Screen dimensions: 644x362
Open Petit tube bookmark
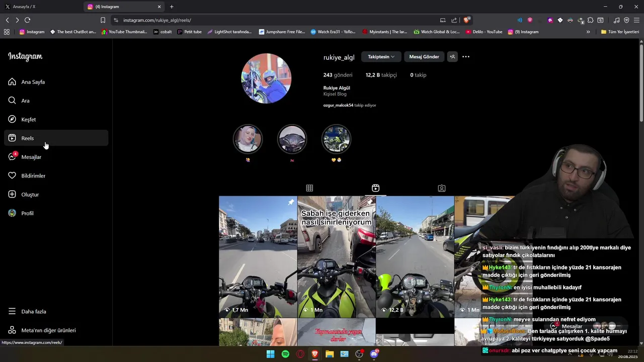pyautogui.click(x=189, y=32)
